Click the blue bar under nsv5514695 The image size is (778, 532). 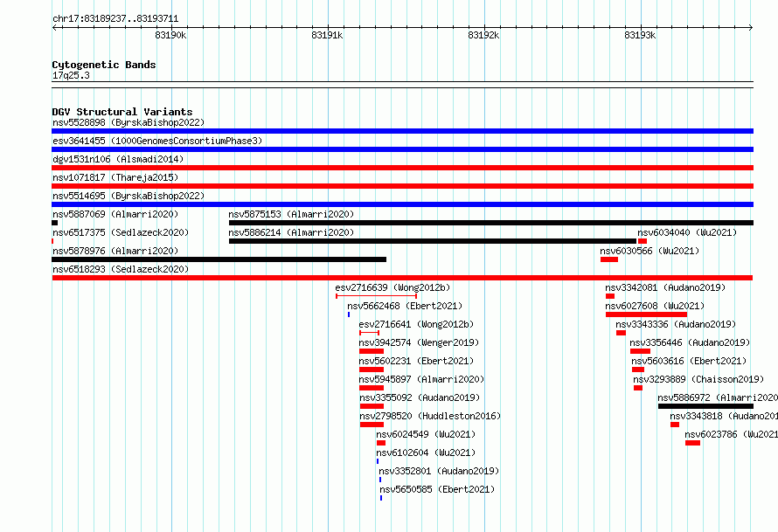tap(402, 204)
